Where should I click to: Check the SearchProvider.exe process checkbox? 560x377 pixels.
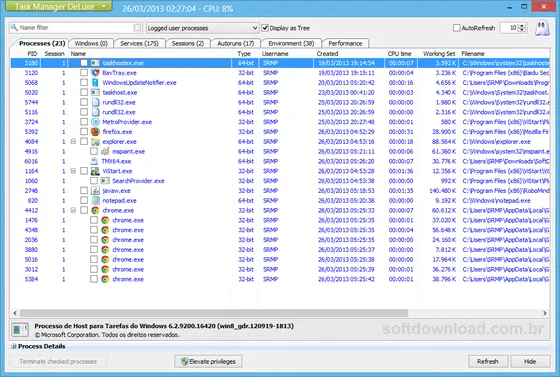[x=94, y=181]
